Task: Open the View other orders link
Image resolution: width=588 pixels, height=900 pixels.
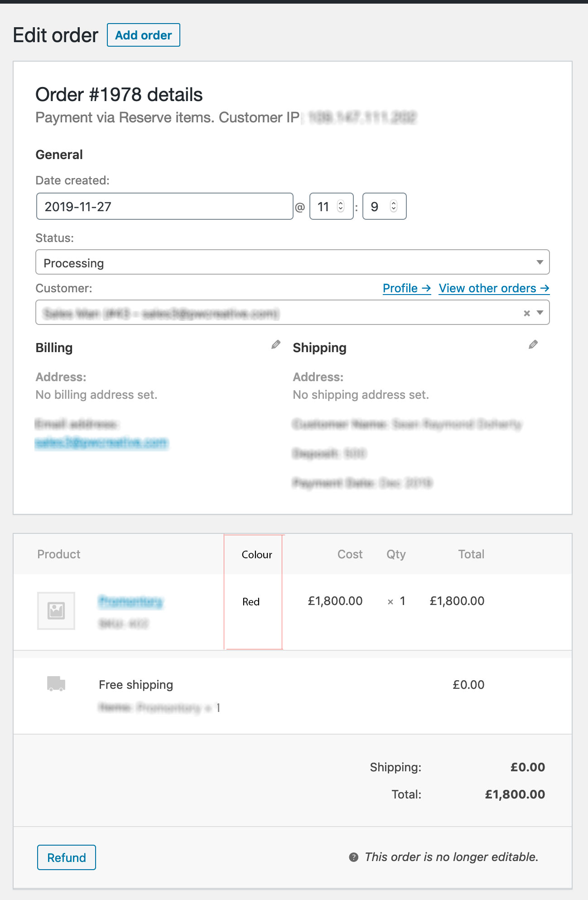Action: pyautogui.click(x=494, y=288)
